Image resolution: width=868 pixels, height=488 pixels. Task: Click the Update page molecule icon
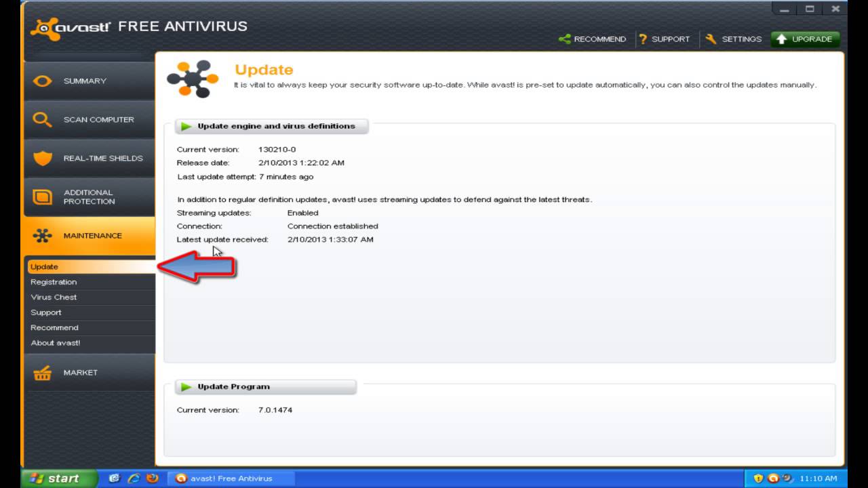tap(193, 79)
